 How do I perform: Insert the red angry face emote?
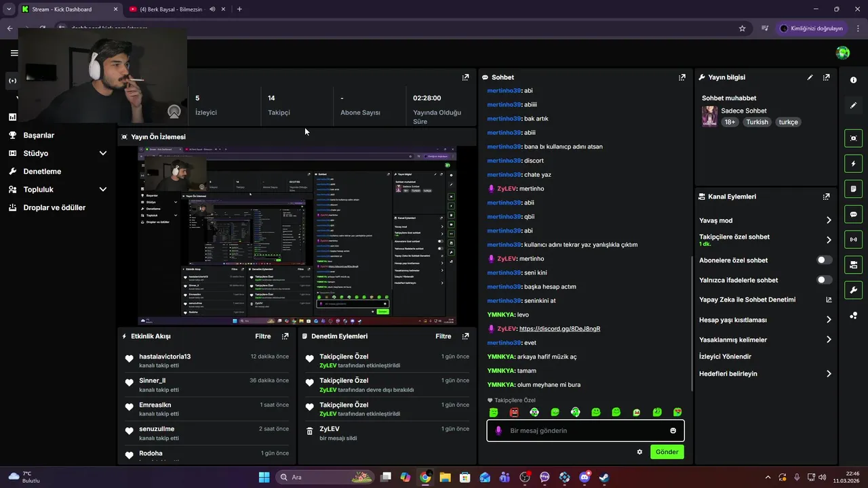(x=514, y=412)
